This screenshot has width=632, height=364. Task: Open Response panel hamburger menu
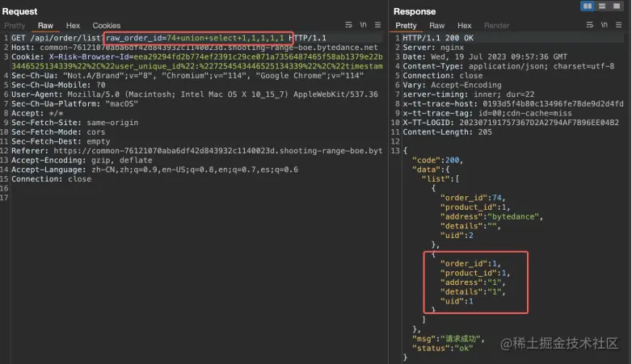[619, 25]
